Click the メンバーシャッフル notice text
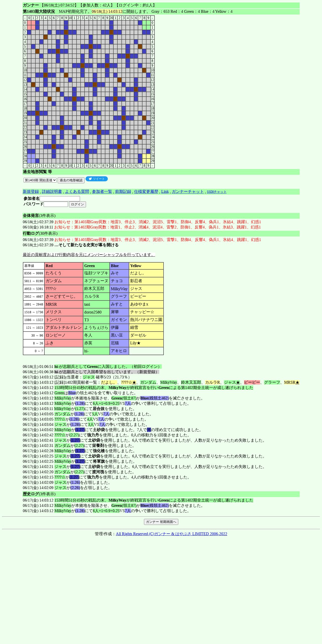The width and height of the screenshot is (322, 644). pos(89,255)
